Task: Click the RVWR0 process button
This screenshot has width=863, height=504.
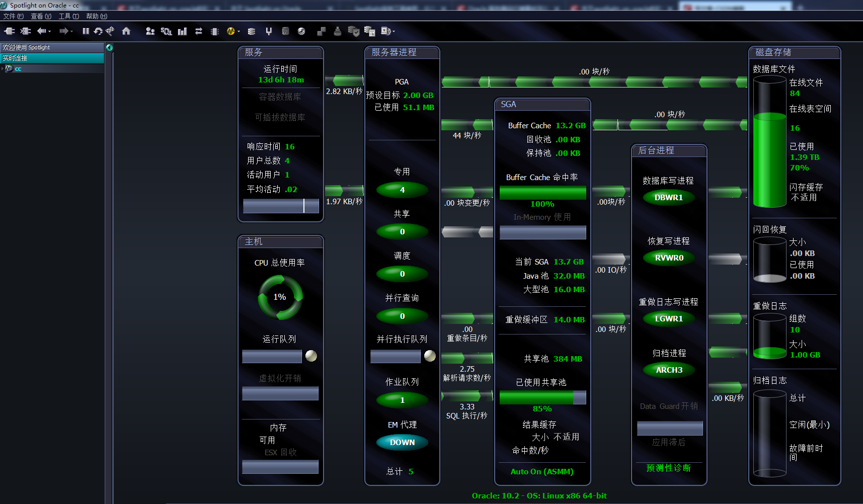Action: (669, 258)
